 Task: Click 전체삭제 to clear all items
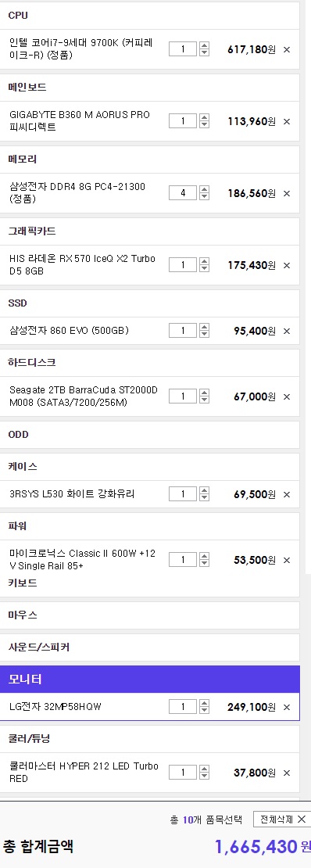(281, 820)
